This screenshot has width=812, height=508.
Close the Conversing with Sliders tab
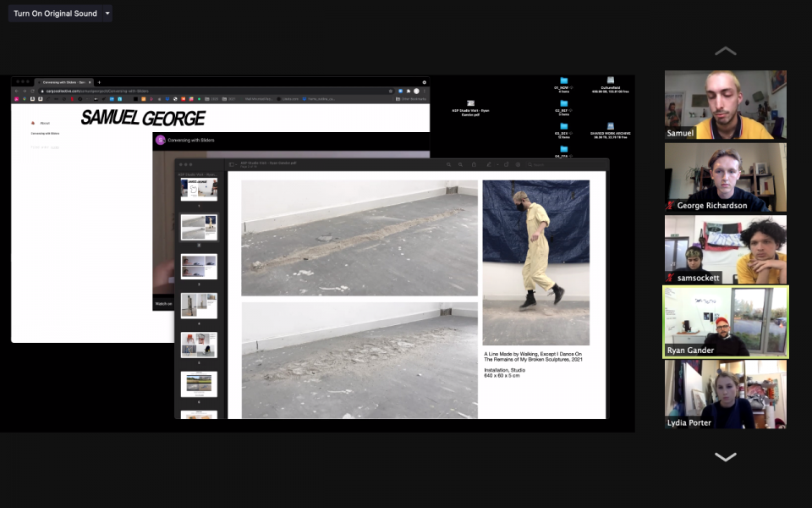(90, 82)
